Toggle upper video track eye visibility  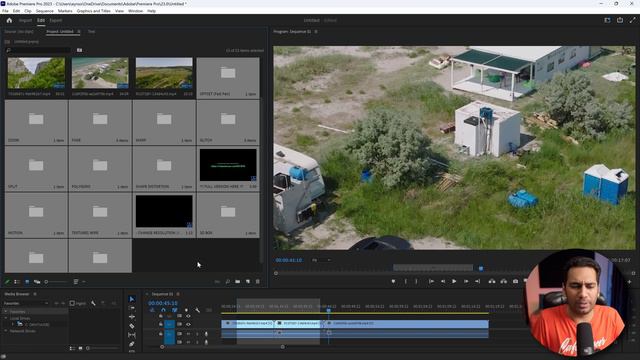tap(188, 316)
